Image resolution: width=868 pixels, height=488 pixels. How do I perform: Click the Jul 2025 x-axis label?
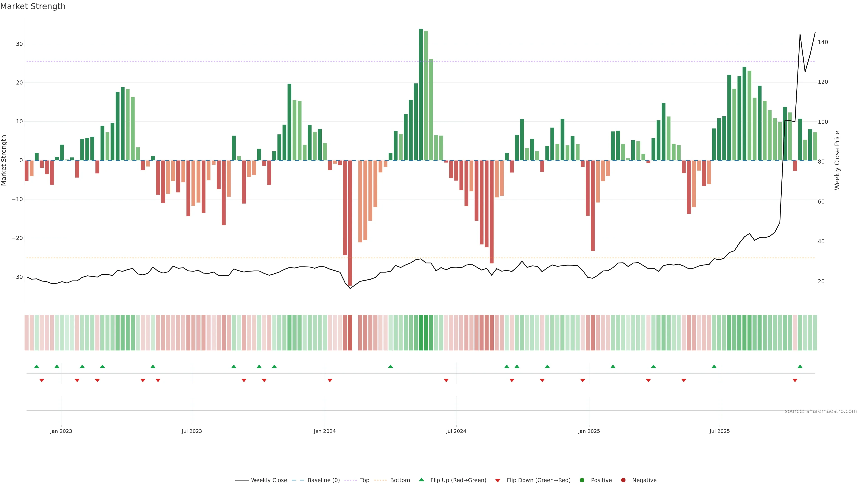point(719,431)
